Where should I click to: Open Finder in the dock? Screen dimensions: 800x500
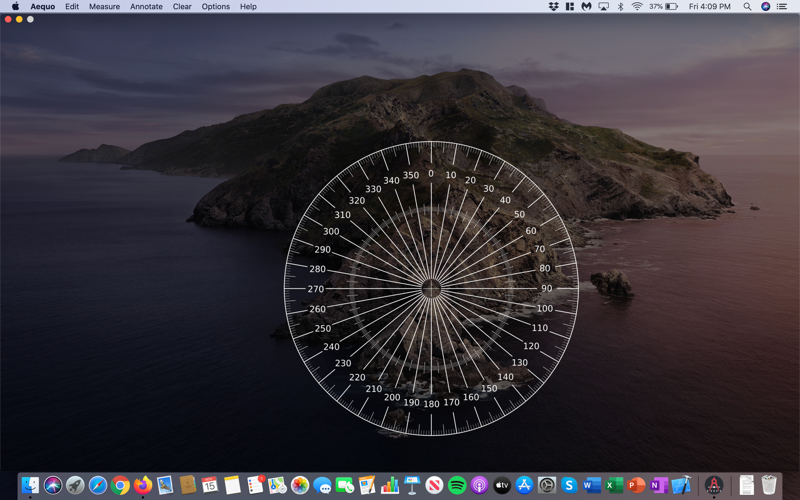point(30,486)
